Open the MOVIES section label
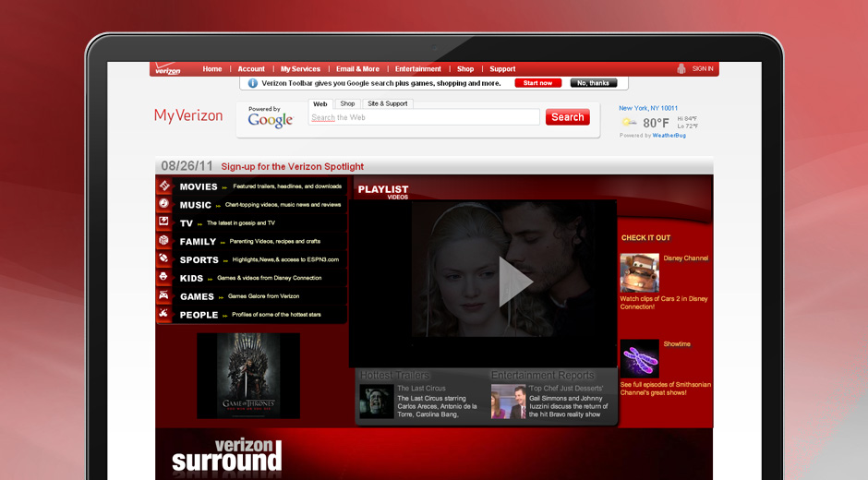 pyautogui.click(x=199, y=187)
